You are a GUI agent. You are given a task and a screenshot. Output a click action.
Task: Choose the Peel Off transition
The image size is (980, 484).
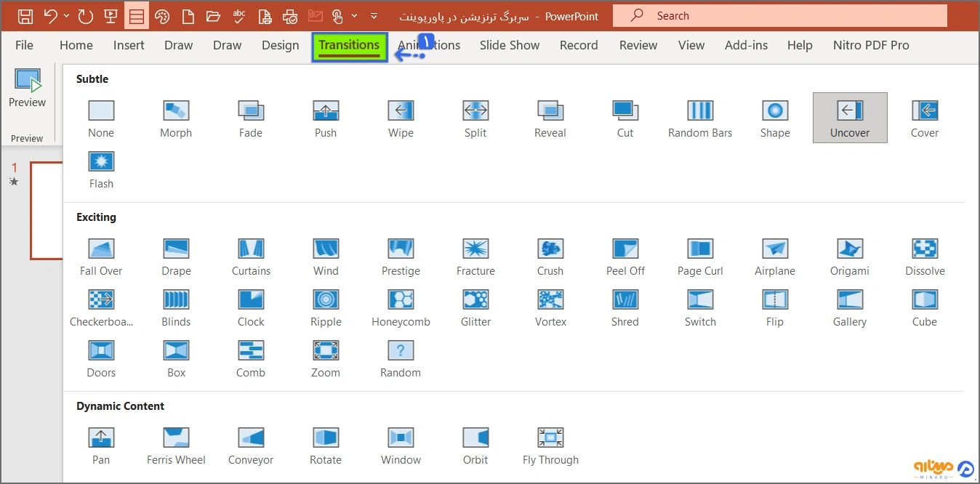[x=625, y=257]
